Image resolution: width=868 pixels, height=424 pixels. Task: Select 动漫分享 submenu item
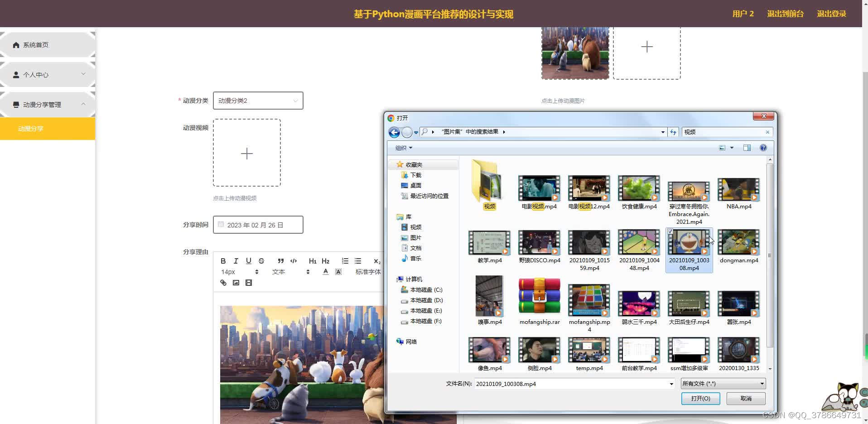point(48,129)
